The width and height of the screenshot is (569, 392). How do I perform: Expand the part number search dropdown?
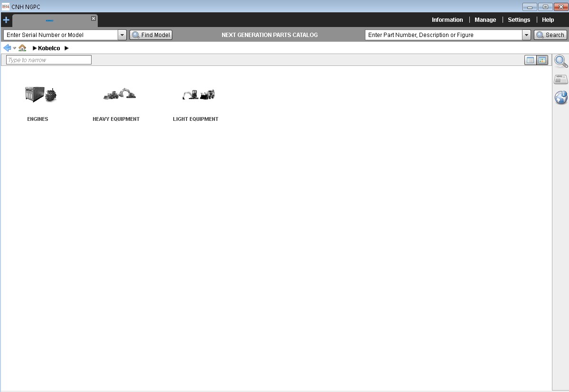(527, 35)
